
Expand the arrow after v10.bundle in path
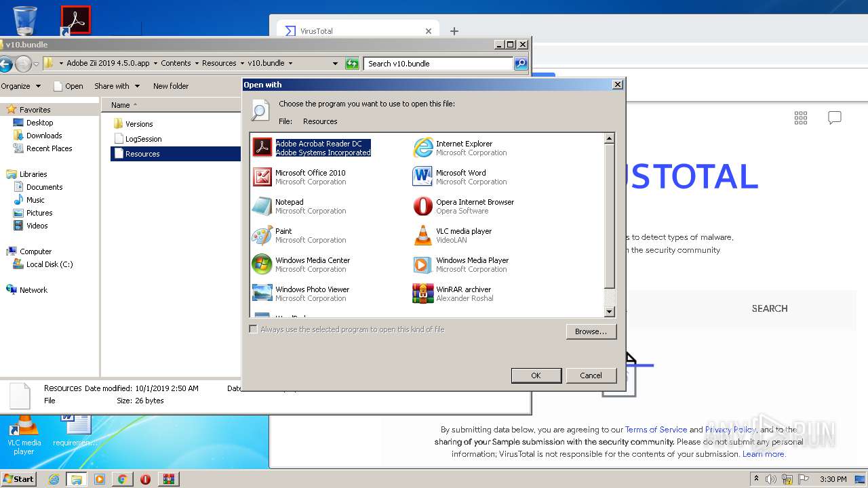point(290,63)
